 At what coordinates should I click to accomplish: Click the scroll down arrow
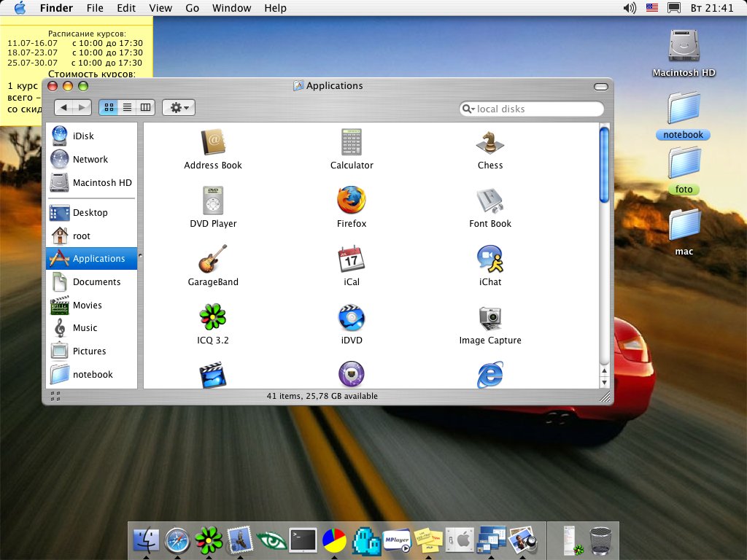pyautogui.click(x=604, y=382)
